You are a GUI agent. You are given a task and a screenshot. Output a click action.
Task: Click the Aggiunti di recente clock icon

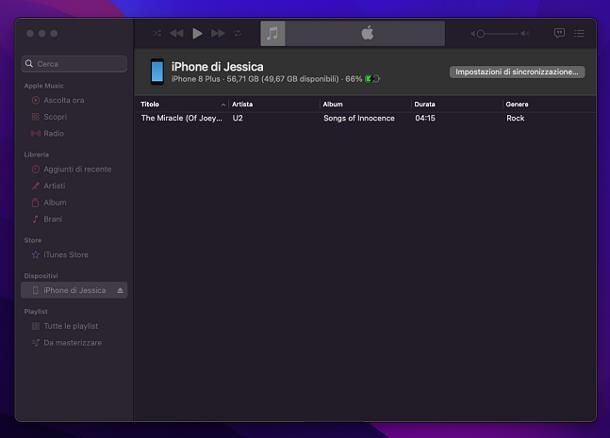35,169
